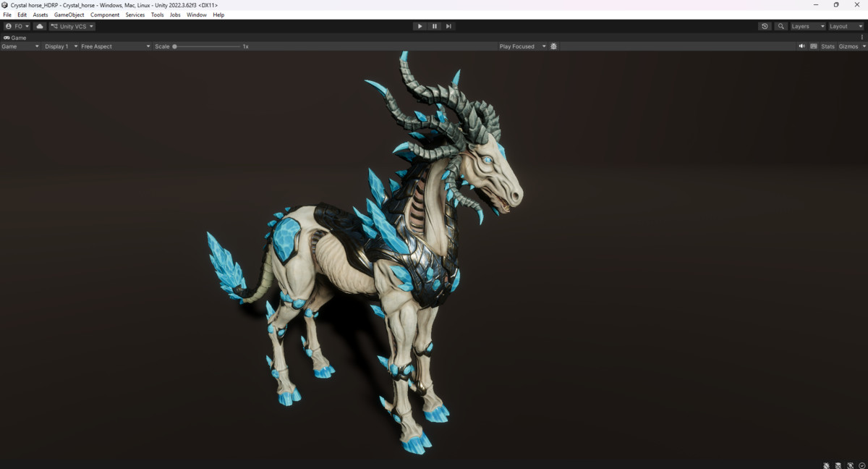The height and width of the screenshot is (469, 868).
Task: Mute audio with the speaker icon
Action: tap(801, 46)
